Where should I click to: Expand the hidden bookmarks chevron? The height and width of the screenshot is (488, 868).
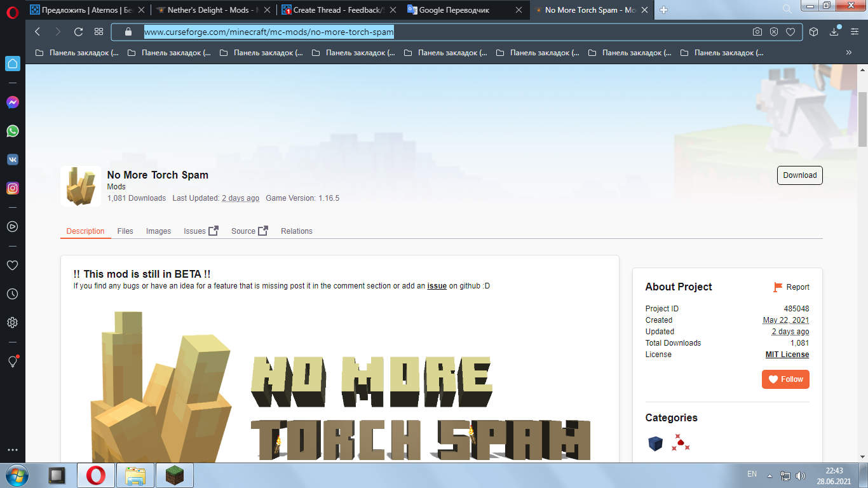tap(849, 53)
